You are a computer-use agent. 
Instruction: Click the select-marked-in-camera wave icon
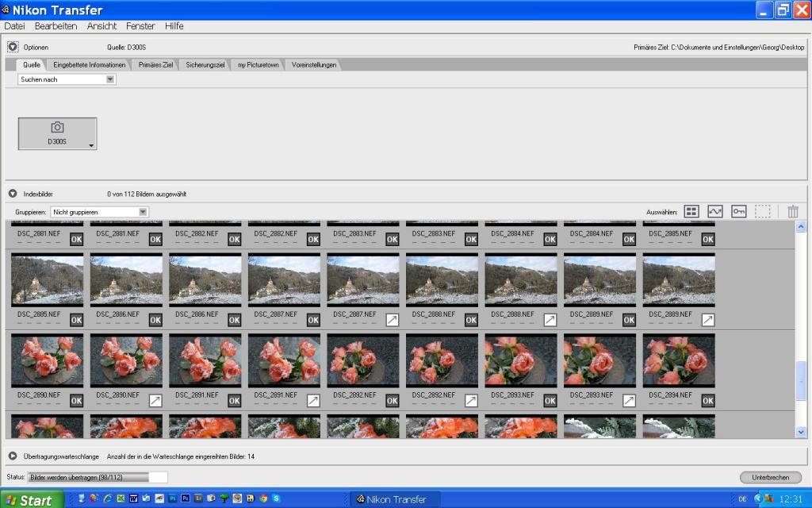[x=715, y=211]
